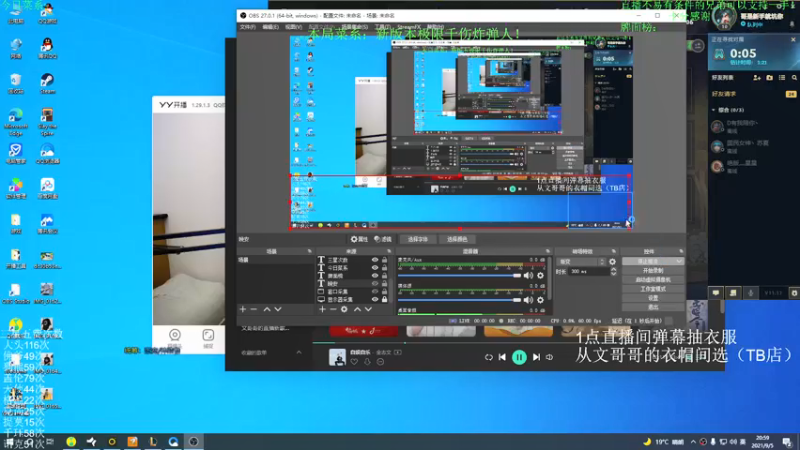Toggle visibility of 显示器采集 source
The width and height of the screenshot is (800, 450).
coord(375,299)
